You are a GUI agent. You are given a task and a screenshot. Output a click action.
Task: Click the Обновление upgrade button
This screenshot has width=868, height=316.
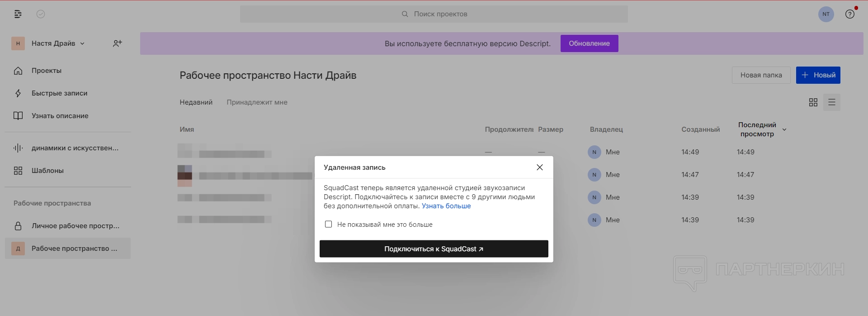pyautogui.click(x=590, y=43)
